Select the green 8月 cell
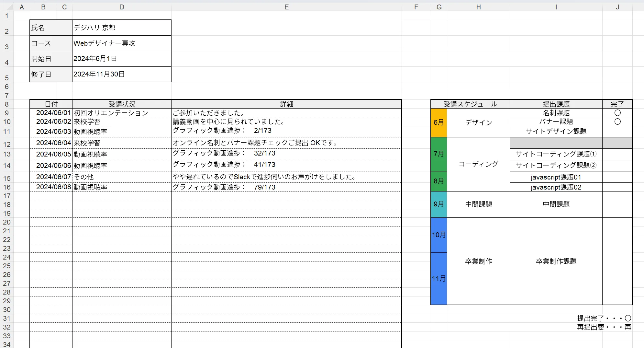Viewport: 644px width, 348px height. [x=439, y=181]
